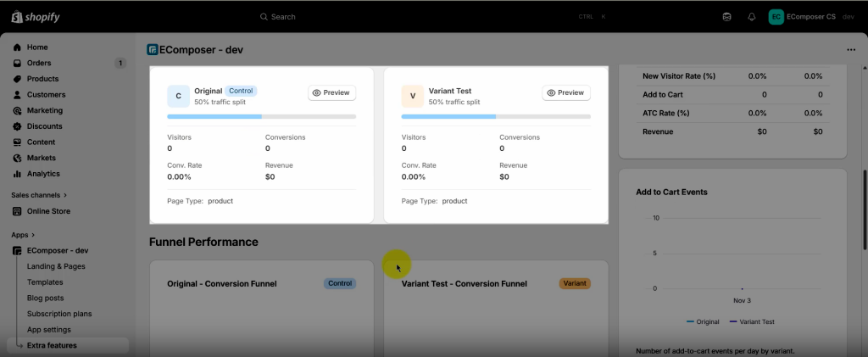
Task: Expand the Sales channels section
Action: tap(64, 195)
